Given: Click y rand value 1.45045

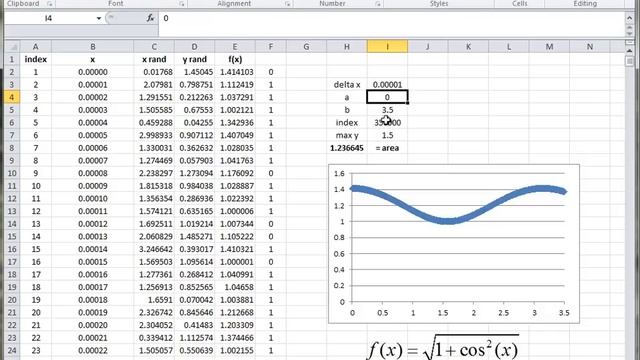Looking at the screenshot, I should [194, 72].
